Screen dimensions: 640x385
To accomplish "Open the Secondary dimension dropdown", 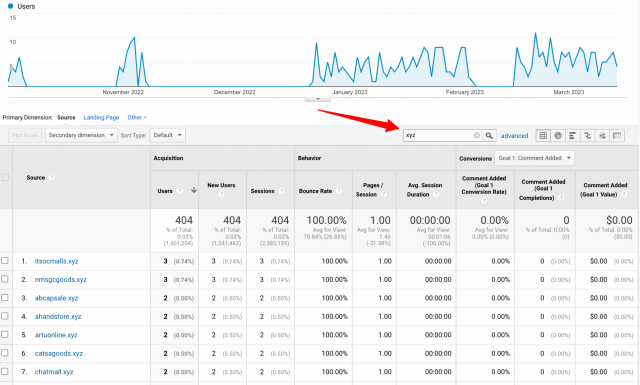I will (x=81, y=135).
